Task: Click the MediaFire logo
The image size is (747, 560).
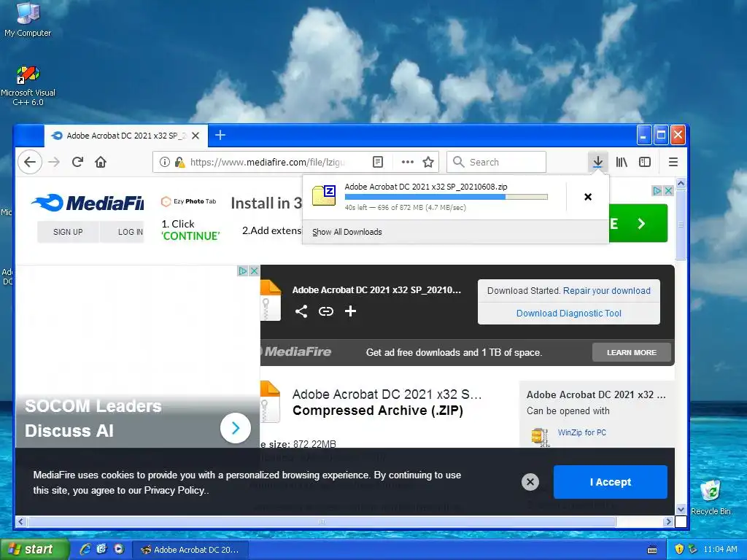Action: click(x=88, y=203)
